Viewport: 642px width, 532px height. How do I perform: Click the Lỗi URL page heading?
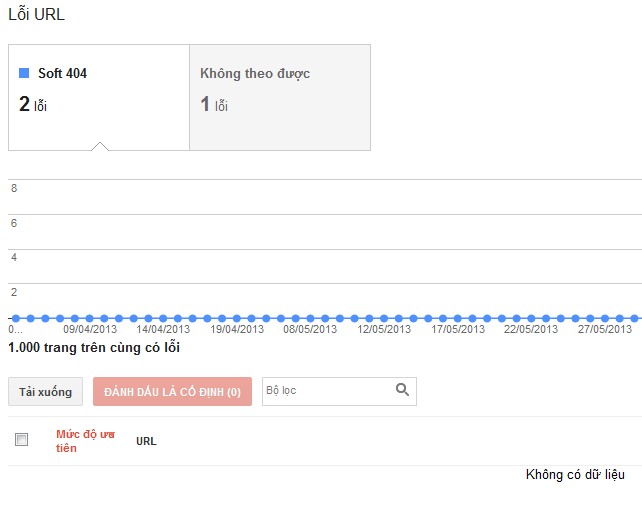click(36, 14)
